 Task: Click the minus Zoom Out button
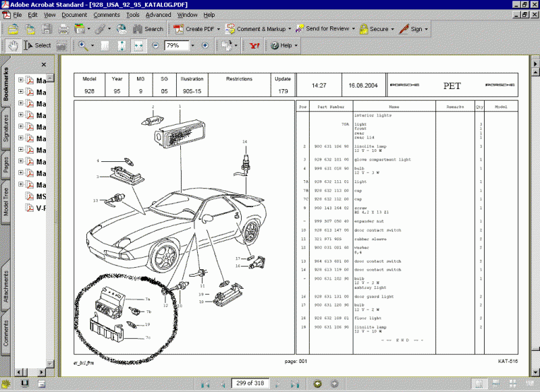(x=155, y=45)
